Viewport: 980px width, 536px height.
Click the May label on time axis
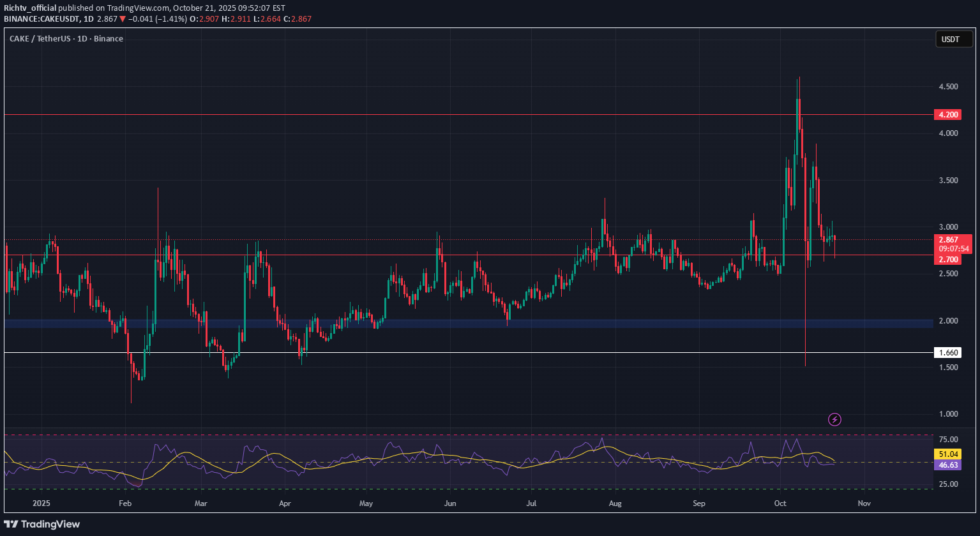pyautogui.click(x=365, y=503)
